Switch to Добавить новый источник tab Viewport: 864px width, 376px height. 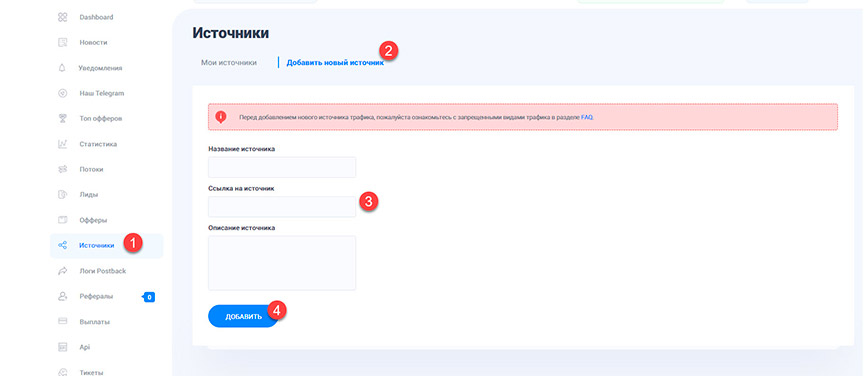pyautogui.click(x=335, y=63)
